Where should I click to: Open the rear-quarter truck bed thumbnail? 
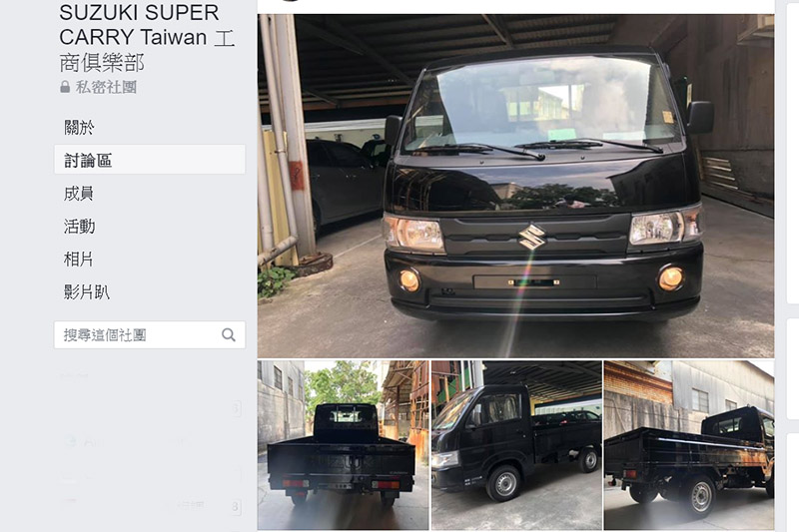tap(689, 445)
